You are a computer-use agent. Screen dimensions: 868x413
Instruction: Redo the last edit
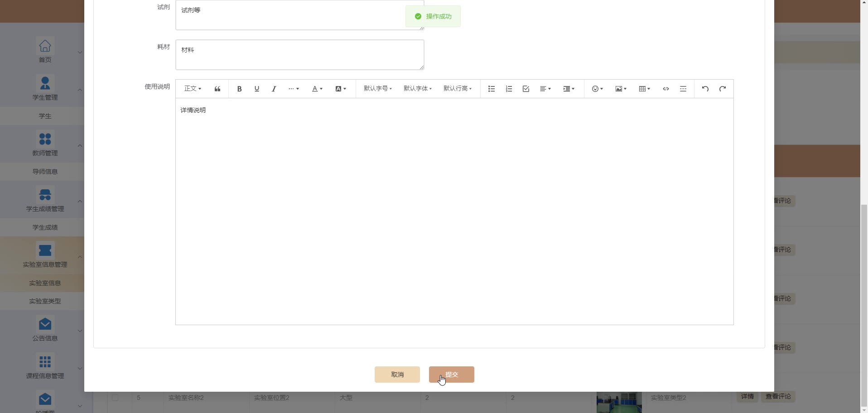click(723, 89)
